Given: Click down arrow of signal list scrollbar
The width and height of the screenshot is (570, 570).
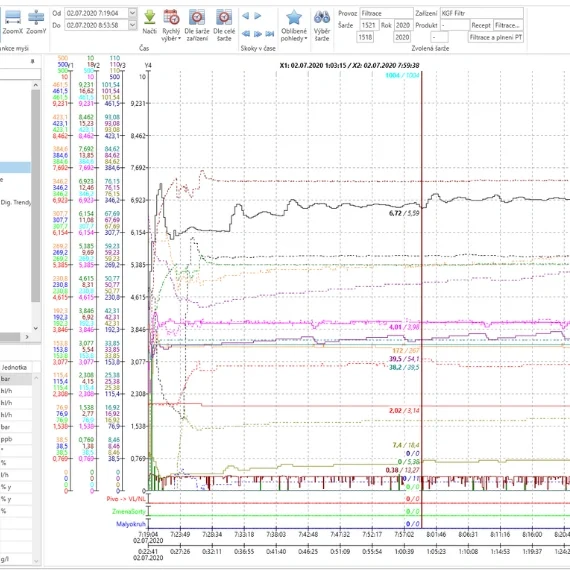Looking at the screenshot, I should [36, 561].
